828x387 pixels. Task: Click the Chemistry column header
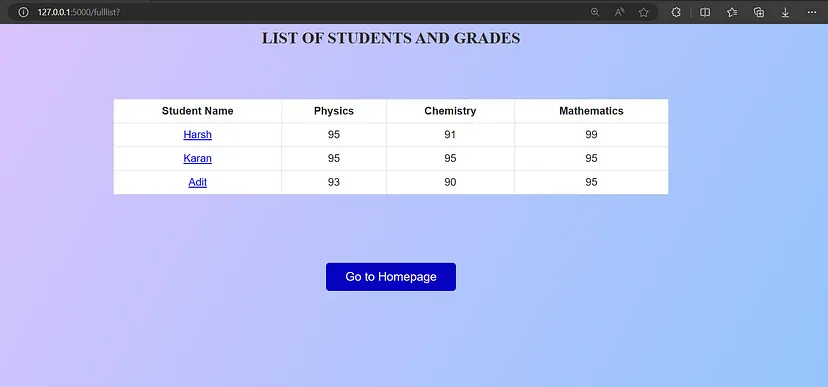[450, 111]
